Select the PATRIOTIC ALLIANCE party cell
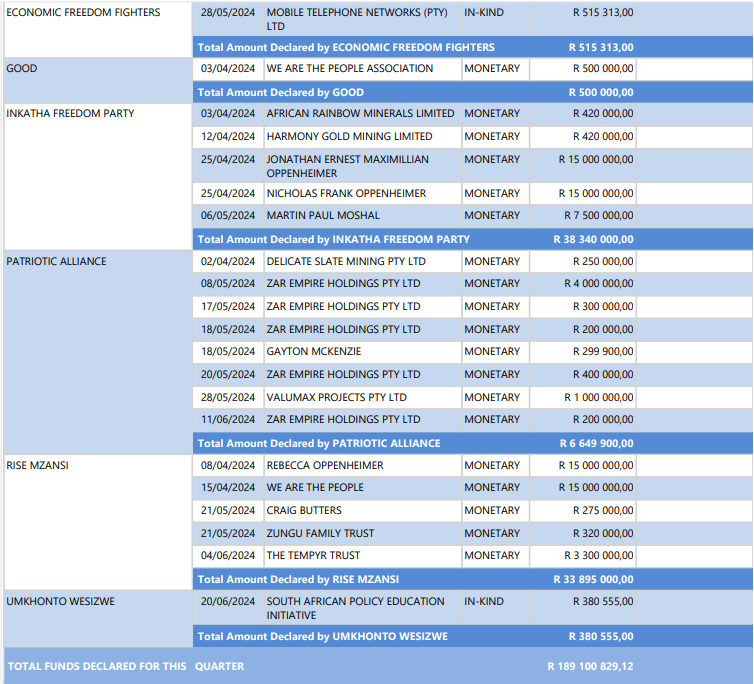 [98, 352]
